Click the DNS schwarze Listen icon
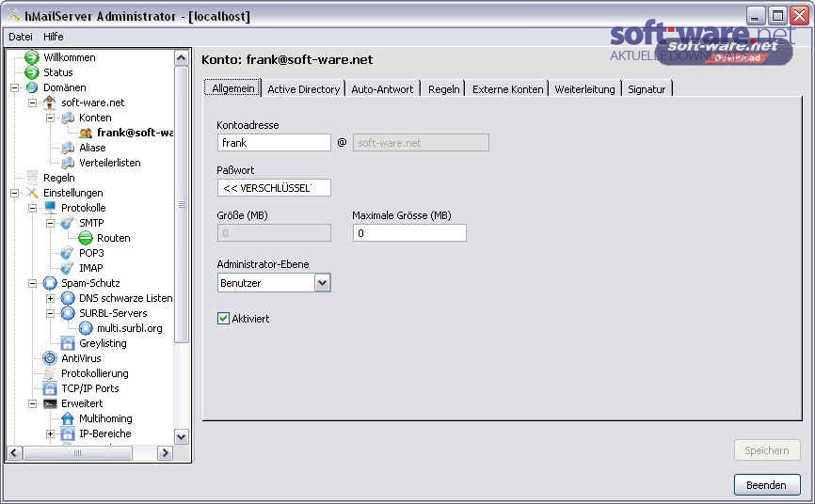Image resolution: width=815 pixels, height=504 pixels. pos(68,298)
